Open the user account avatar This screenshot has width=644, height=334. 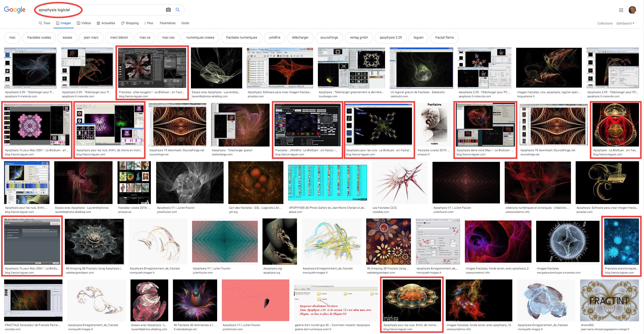pos(632,10)
